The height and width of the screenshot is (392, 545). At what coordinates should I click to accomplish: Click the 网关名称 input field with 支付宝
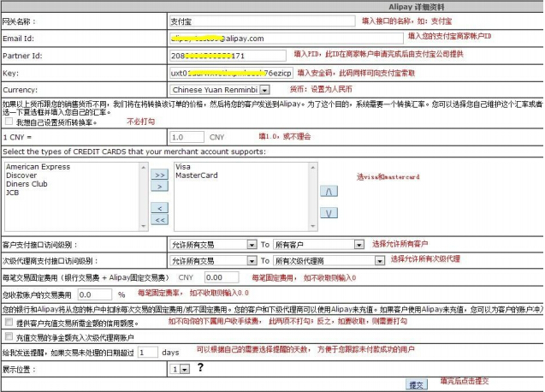click(263, 21)
